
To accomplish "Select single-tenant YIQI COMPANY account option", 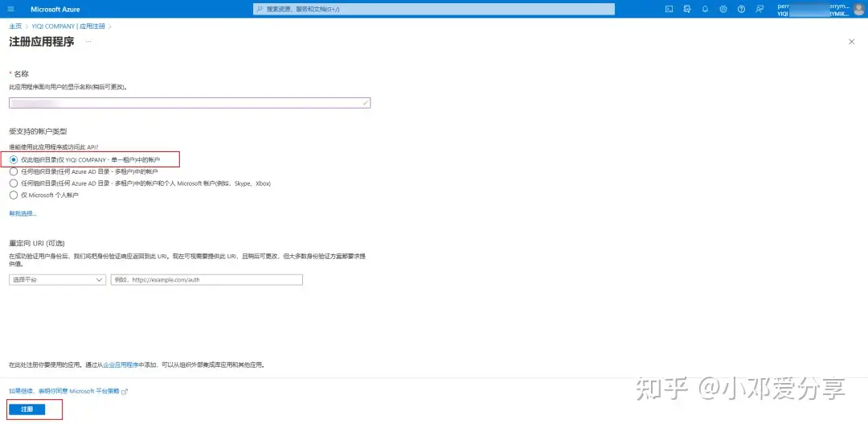I will pos(85,159).
